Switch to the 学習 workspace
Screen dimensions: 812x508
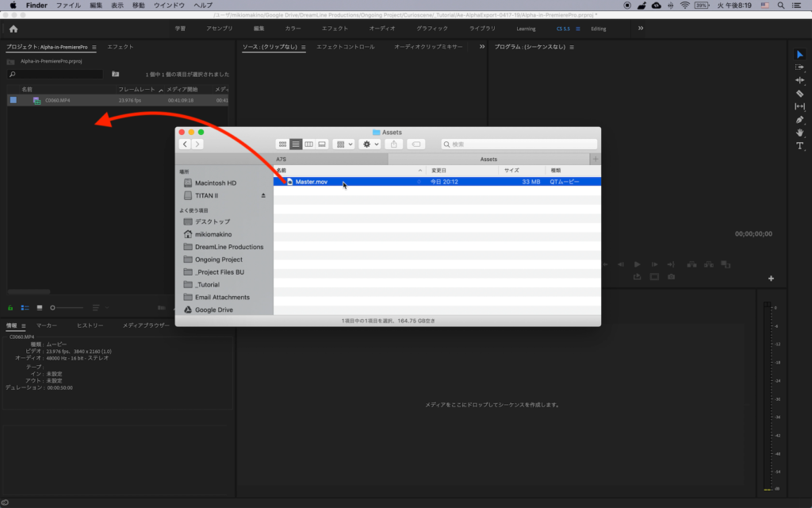point(180,29)
